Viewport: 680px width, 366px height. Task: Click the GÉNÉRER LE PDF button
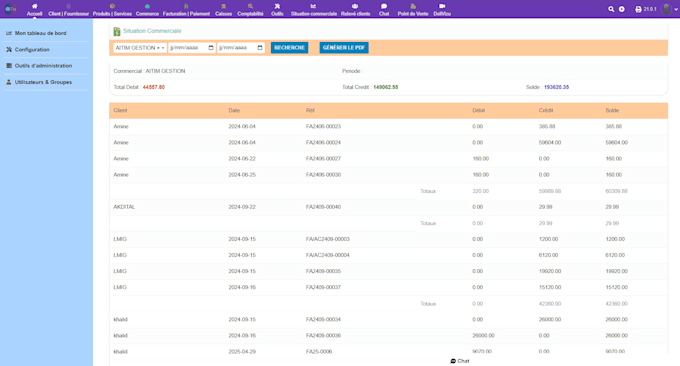point(344,48)
